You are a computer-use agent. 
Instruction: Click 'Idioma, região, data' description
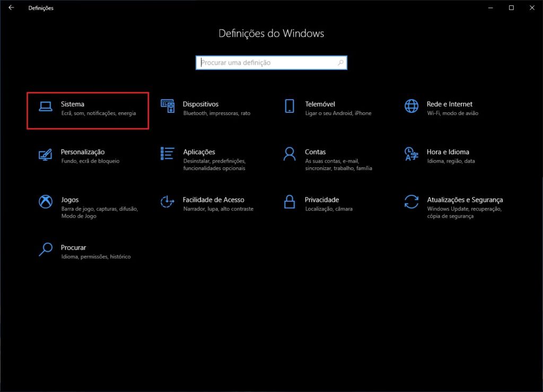coord(451,161)
